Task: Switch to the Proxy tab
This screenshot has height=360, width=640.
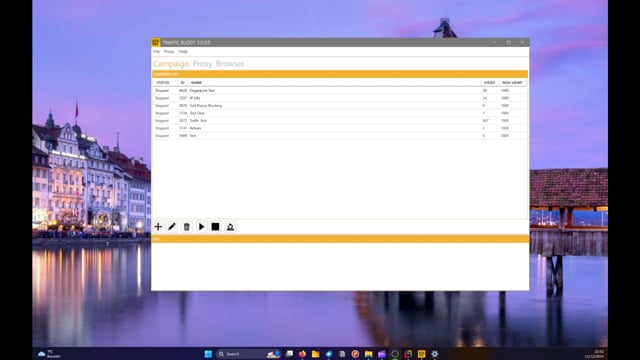Action: (x=202, y=64)
